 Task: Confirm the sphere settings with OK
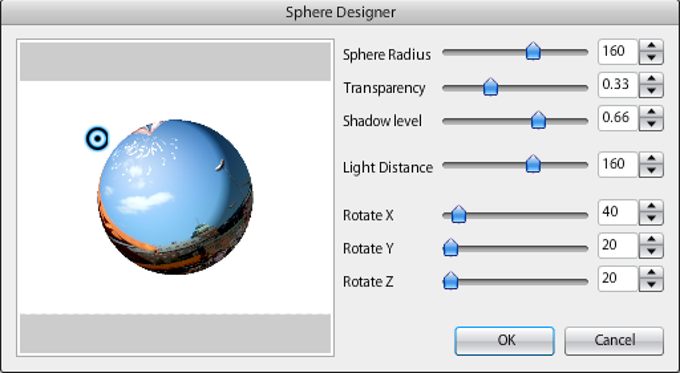(x=505, y=341)
